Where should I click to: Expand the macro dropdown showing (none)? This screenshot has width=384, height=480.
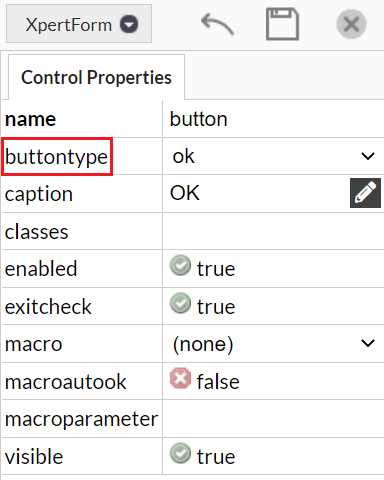coord(273,344)
